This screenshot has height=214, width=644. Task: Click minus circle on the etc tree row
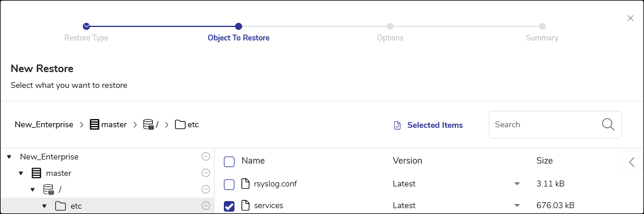[206, 205]
